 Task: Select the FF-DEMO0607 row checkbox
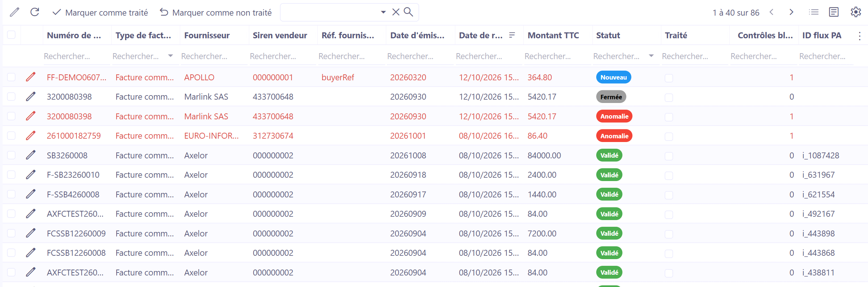point(12,77)
